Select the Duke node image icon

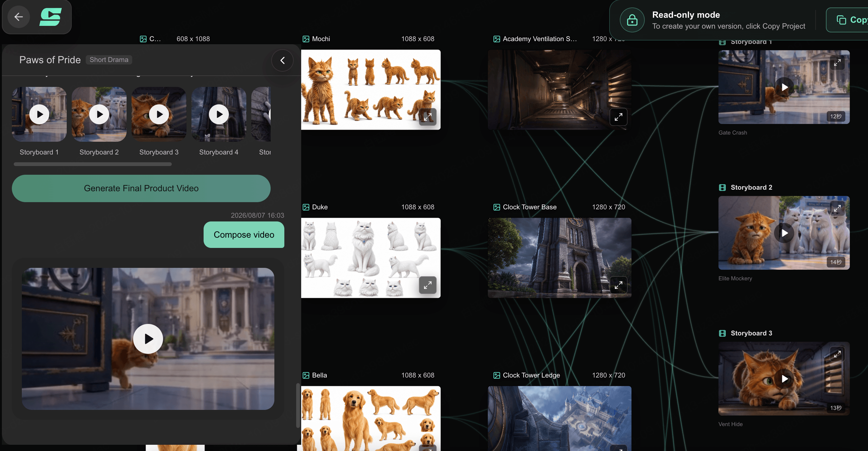point(306,207)
